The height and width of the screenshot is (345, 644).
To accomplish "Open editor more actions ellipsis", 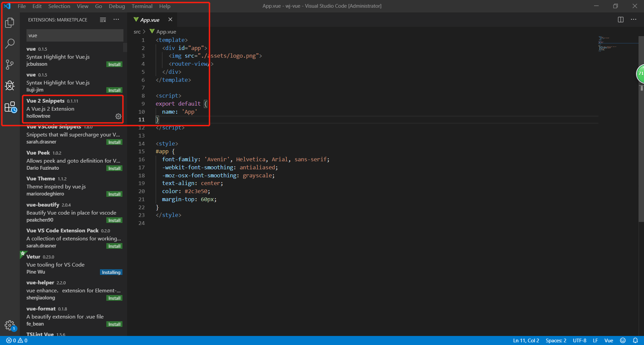I will [x=634, y=19].
